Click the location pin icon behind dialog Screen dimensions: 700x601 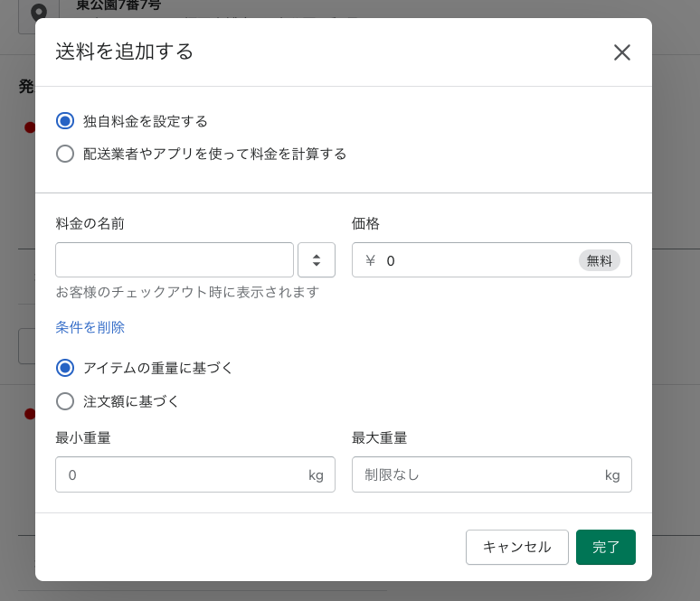point(39,13)
